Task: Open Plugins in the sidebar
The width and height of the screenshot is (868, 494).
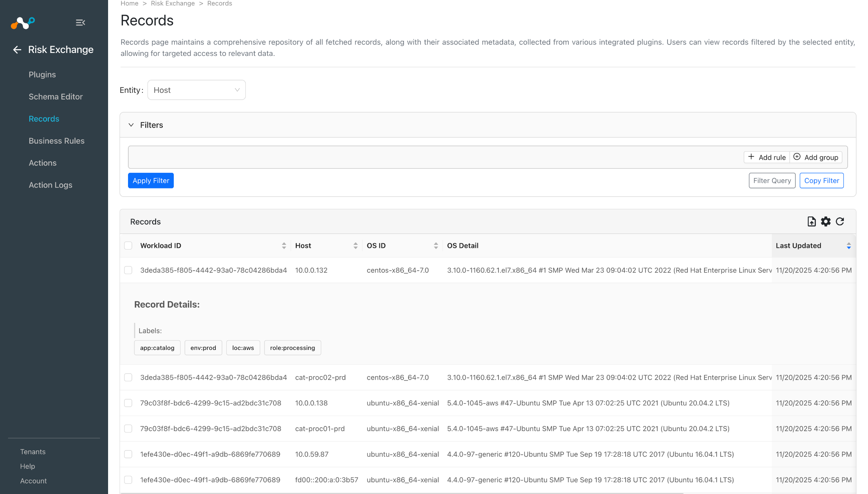Action: pos(42,75)
